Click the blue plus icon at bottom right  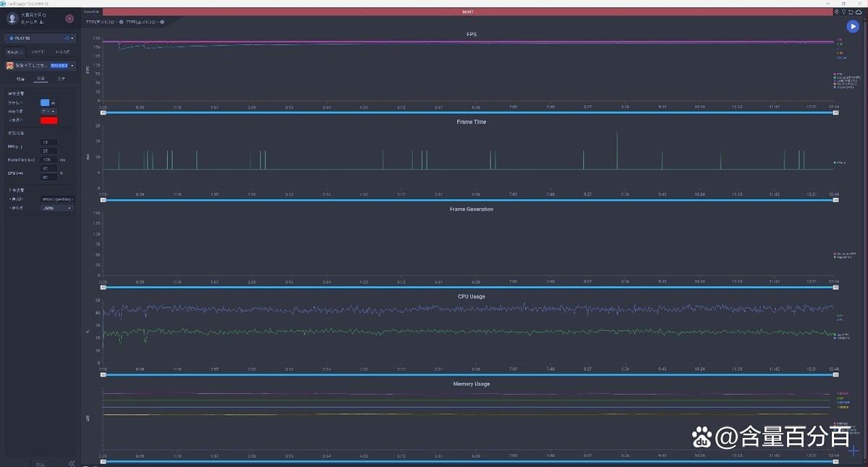pos(854,451)
